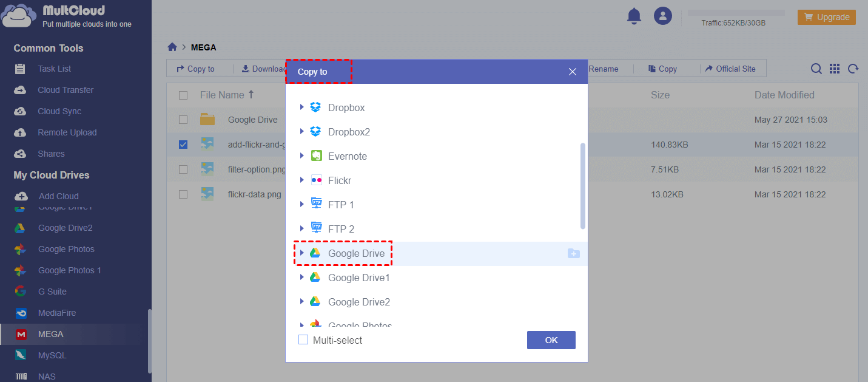The image size is (868, 382).
Task: Click the orange Upgrade button
Action: click(x=826, y=17)
